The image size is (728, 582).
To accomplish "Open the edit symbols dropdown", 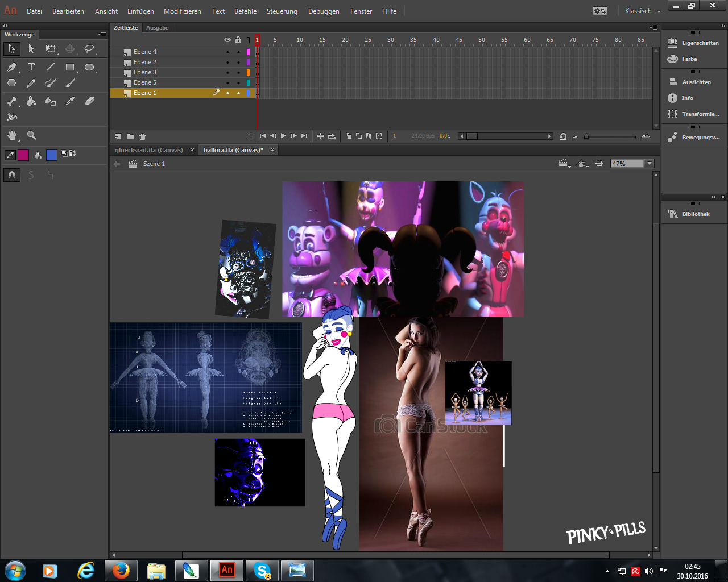I will (582, 164).
